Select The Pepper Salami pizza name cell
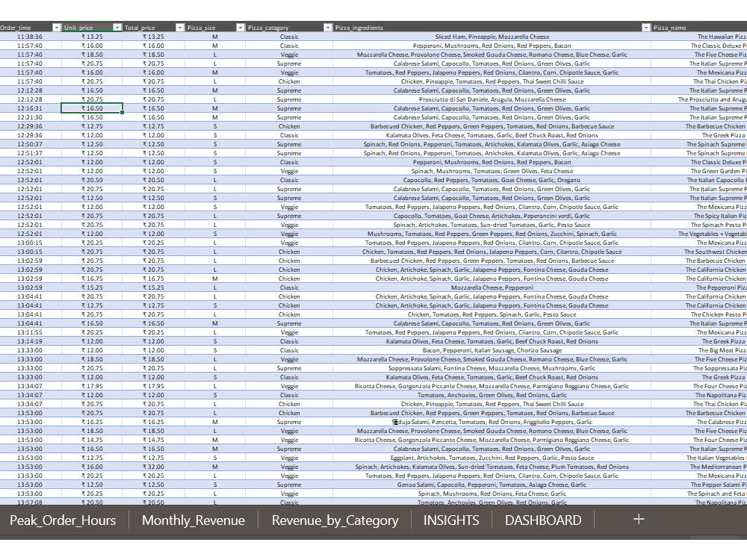 click(x=699, y=485)
